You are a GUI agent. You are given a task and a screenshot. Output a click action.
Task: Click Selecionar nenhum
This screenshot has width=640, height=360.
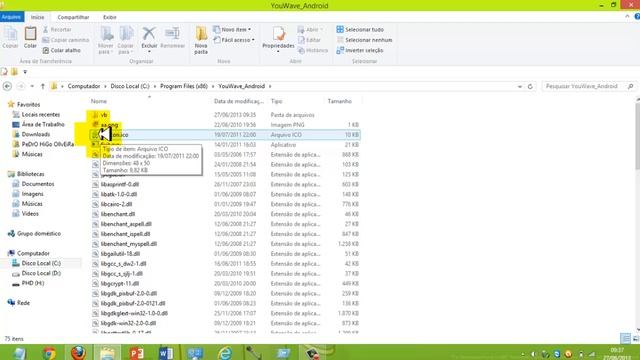tap(364, 40)
